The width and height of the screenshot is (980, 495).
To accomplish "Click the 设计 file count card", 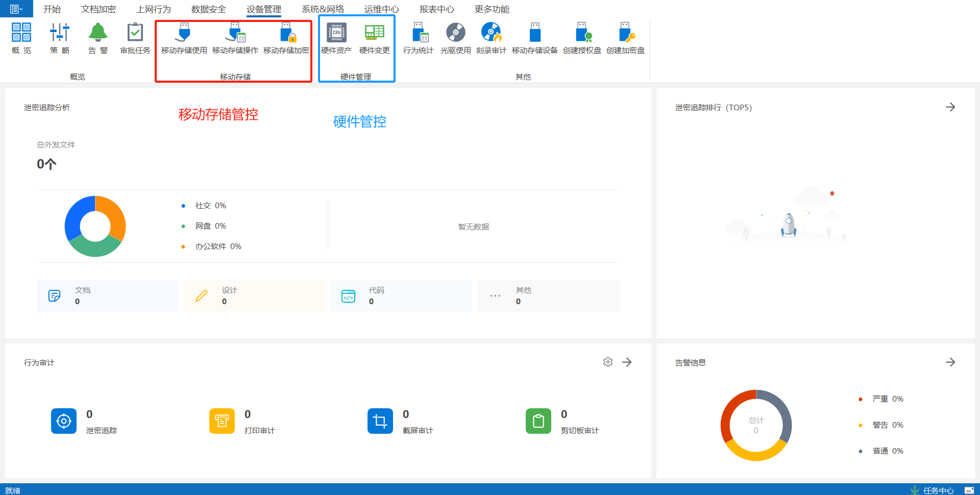I will click(x=254, y=295).
